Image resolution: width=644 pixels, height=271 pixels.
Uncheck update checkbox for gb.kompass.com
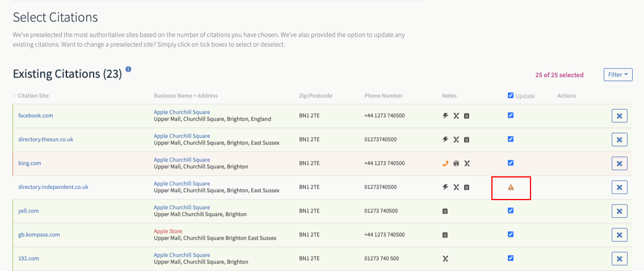(511, 234)
